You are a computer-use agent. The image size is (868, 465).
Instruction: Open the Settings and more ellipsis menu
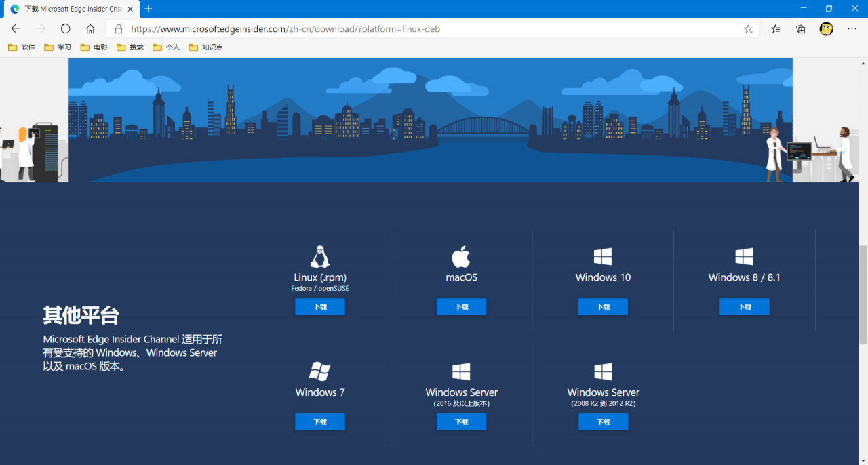coord(852,29)
